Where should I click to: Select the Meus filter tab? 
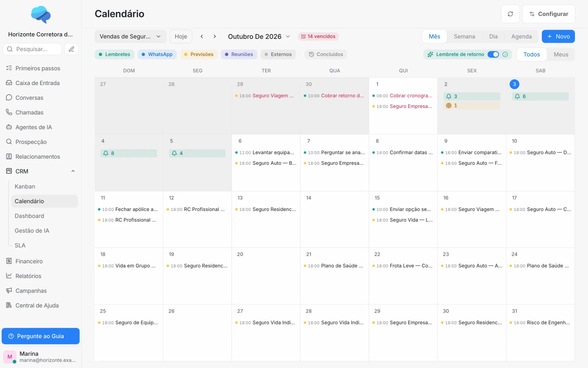click(x=561, y=55)
